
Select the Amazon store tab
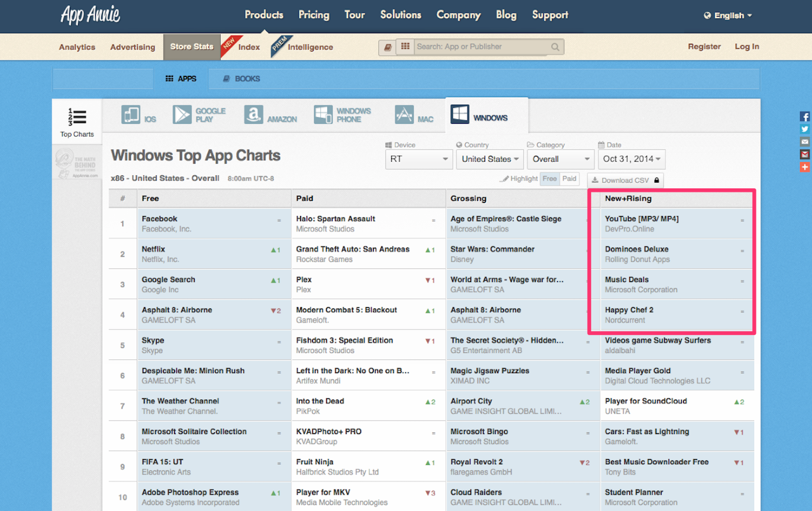click(x=270, y=115)
